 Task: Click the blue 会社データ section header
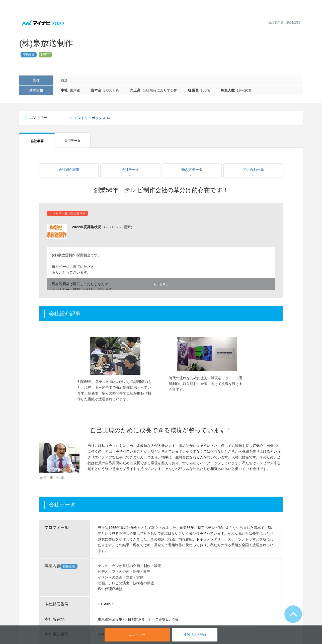(161, 504)
